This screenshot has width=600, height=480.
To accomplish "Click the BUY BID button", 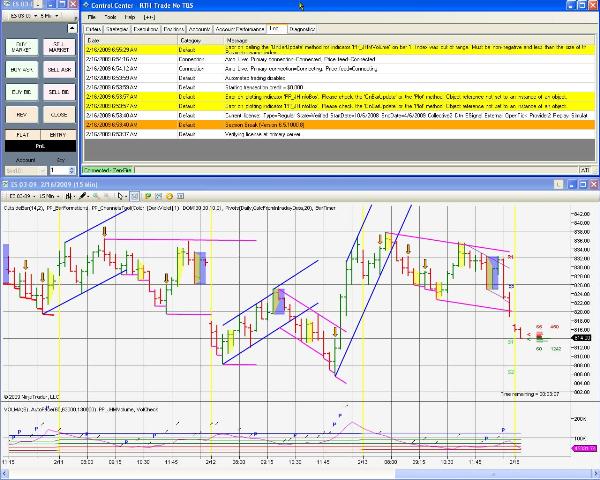I will 22,92.
